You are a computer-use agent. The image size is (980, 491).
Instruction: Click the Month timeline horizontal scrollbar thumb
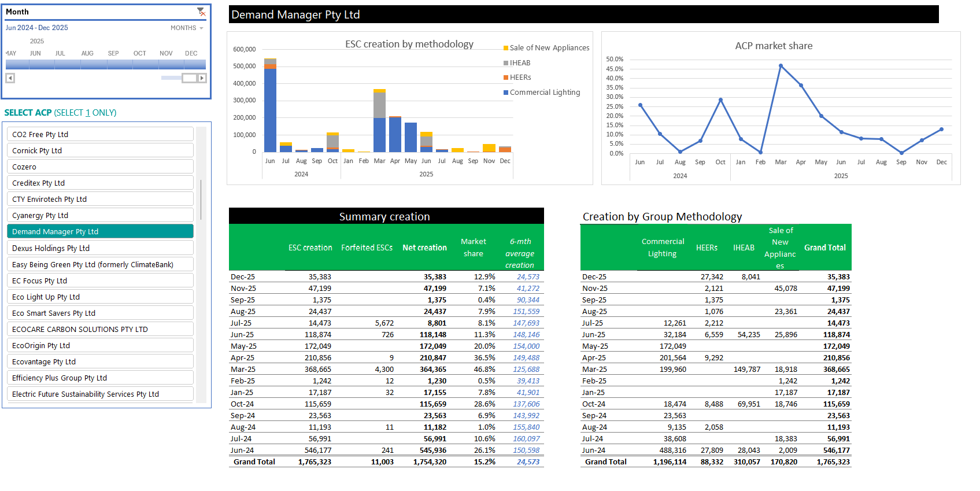(189, 78)
